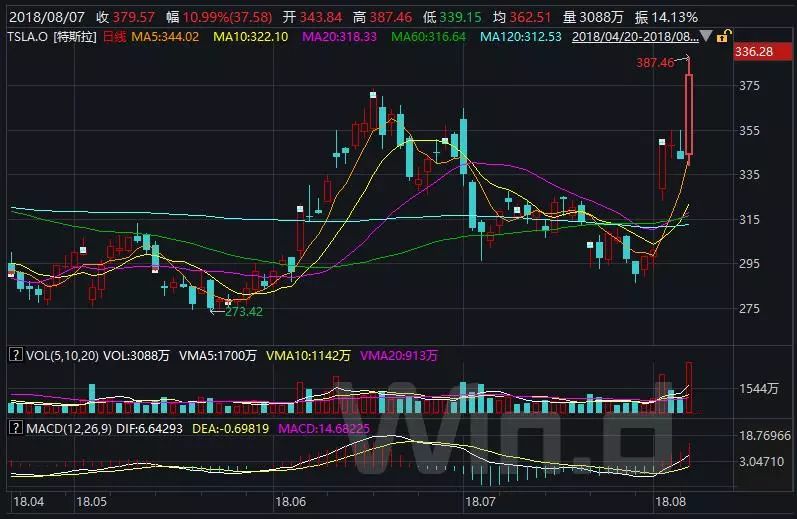
Task: Click the tall red latest candlestick
Action: click(x=689, y=115)
